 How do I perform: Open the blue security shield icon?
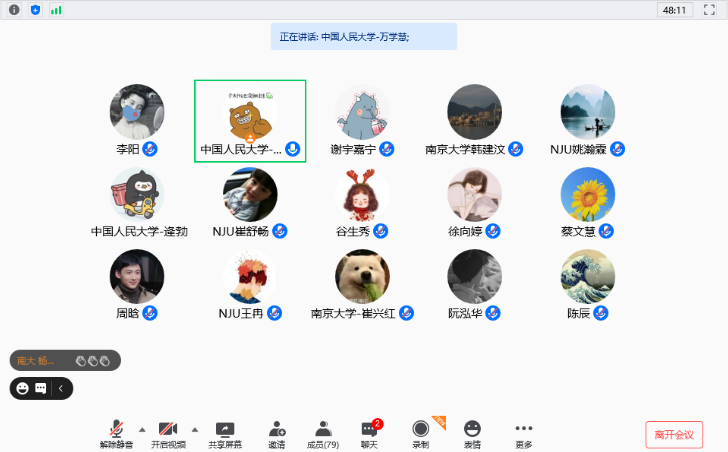click(35, 10)
